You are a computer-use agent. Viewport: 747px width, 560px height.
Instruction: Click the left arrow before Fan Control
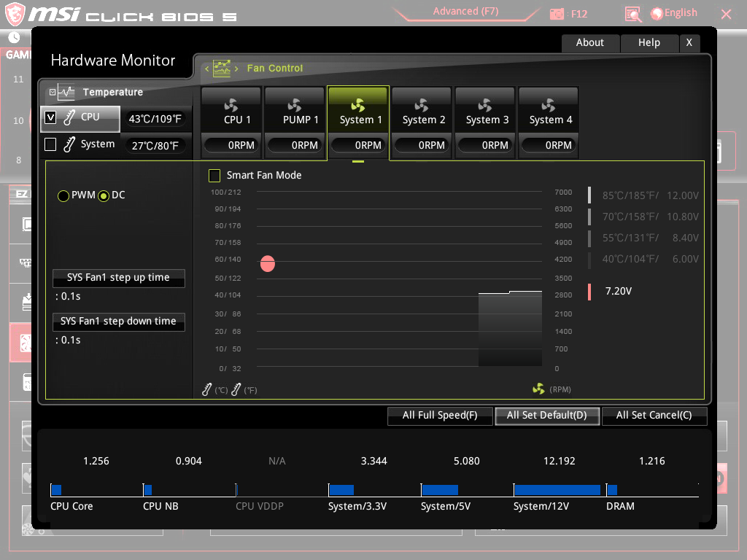(206, 69)
